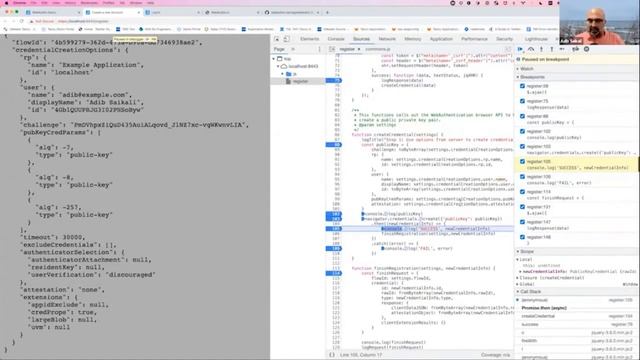Click the Inspect element picker icon
Viewport: 640px width, 360px height.
277,39
